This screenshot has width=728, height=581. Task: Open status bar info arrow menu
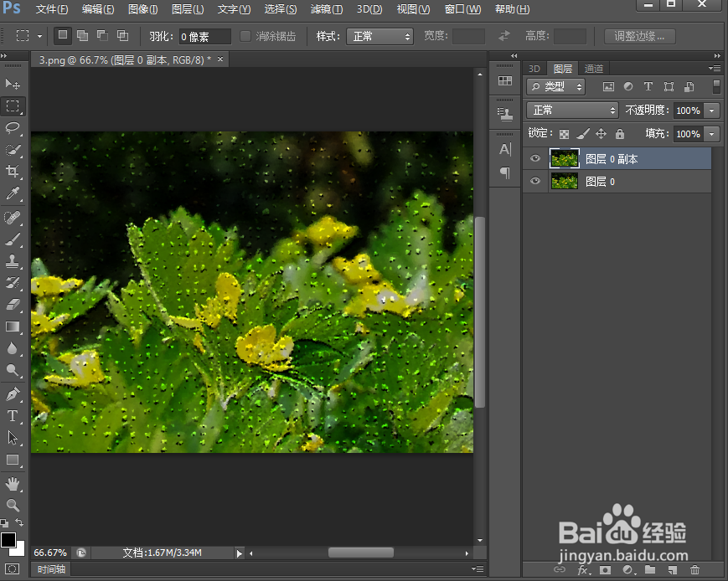tap(239, 553)
